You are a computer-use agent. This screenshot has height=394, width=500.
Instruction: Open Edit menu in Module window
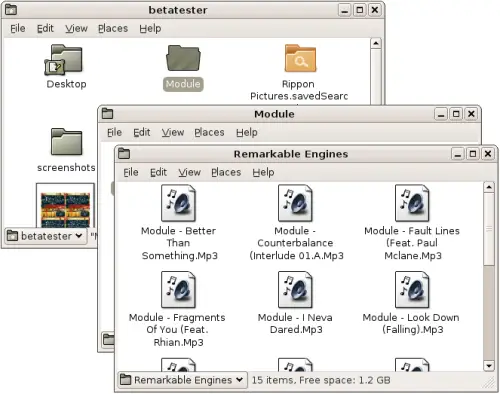142,132
